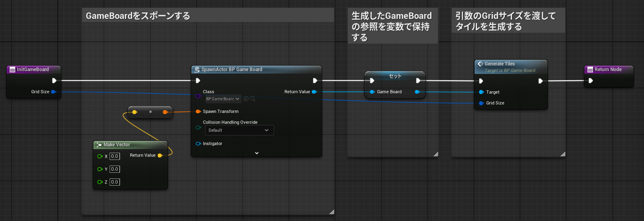Image resolution: width=644 pixels, height=221 pixels.
Task: Expand SpawnActor's advanced pins chevron
Action: [x=257, y=153]
